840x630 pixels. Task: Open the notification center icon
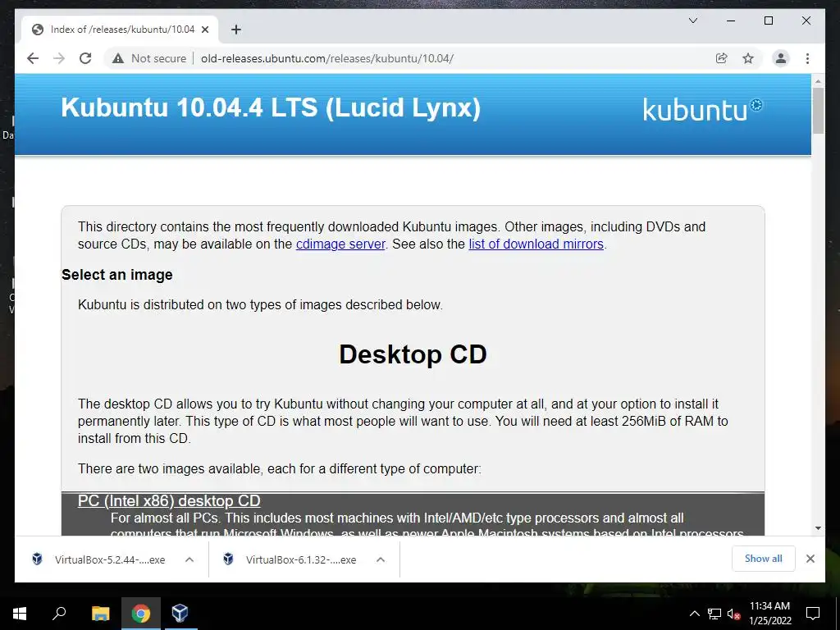(x=813, y=614)
